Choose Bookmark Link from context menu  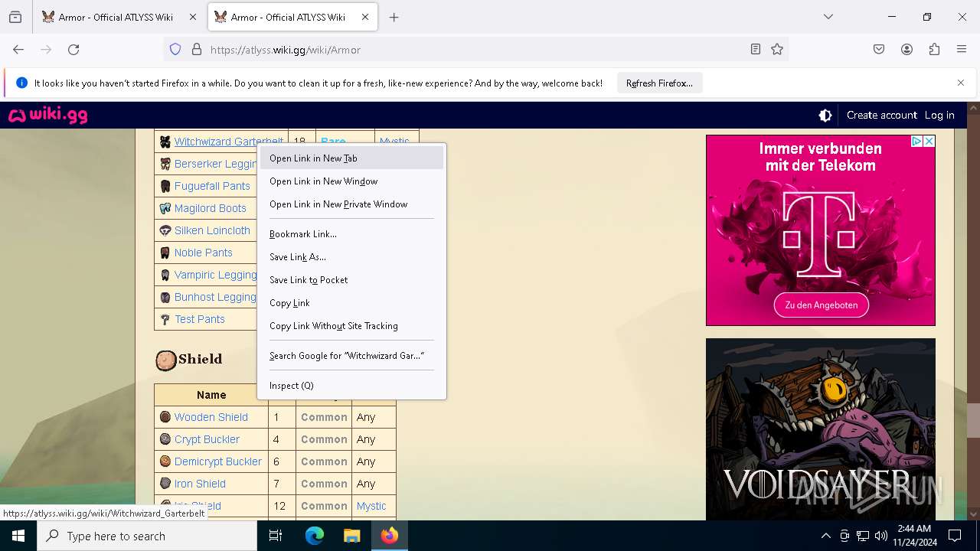tap(351, 234)
